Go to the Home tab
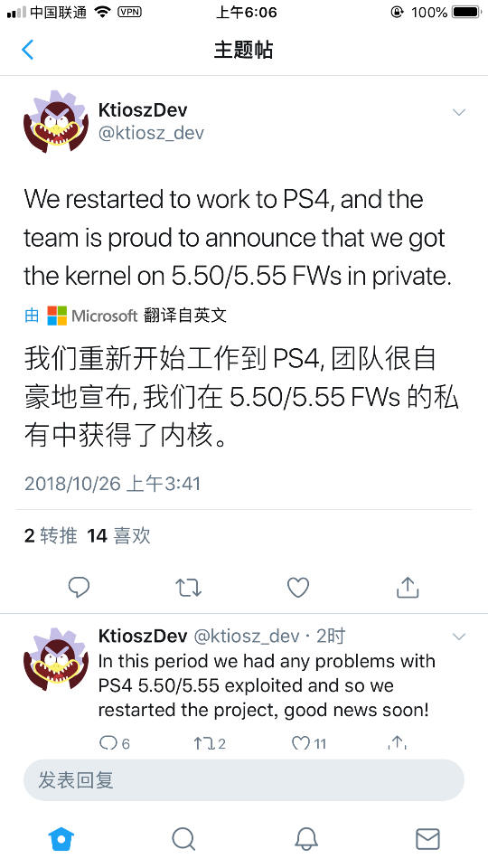 click(x=61, y=839)
